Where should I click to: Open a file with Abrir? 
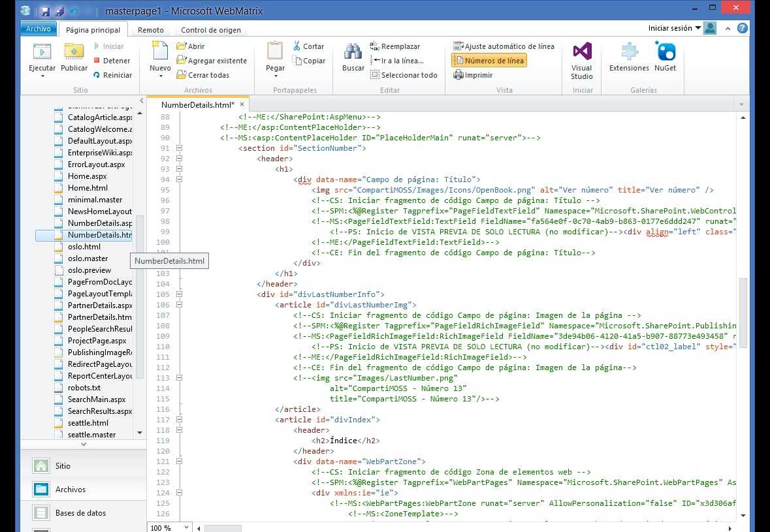[x=191, y=46]
